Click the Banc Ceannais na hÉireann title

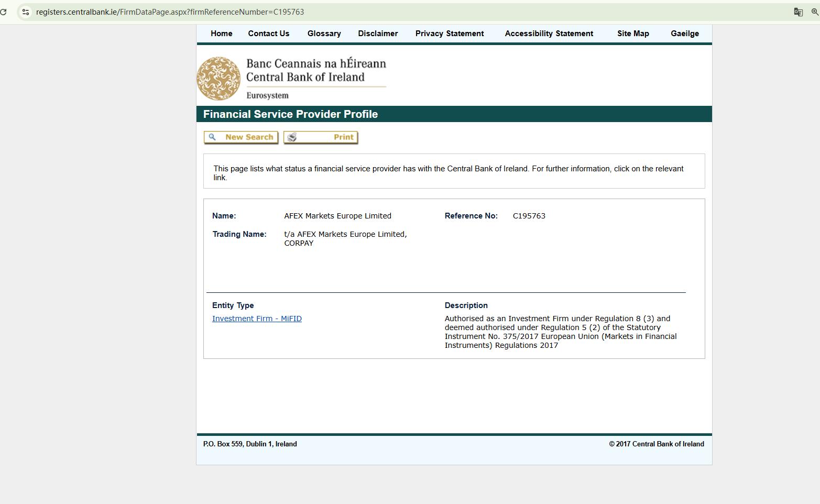click(x=316, y=63)
